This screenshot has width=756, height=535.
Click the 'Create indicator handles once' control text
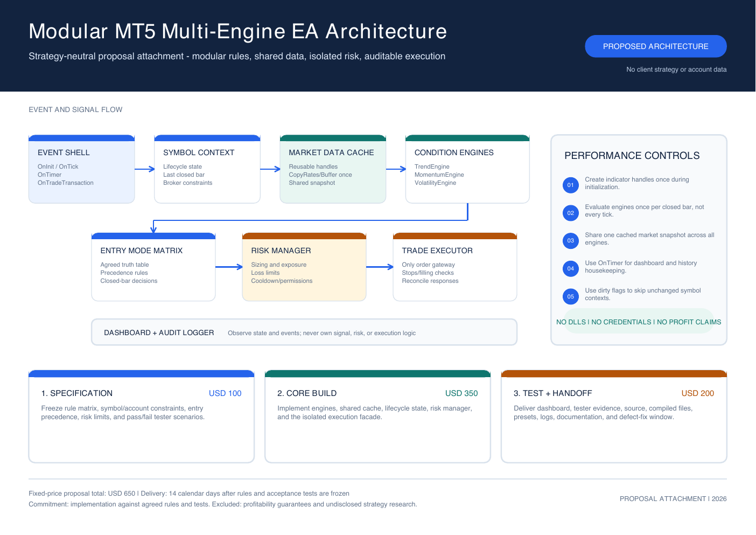[x=637, y=183]
